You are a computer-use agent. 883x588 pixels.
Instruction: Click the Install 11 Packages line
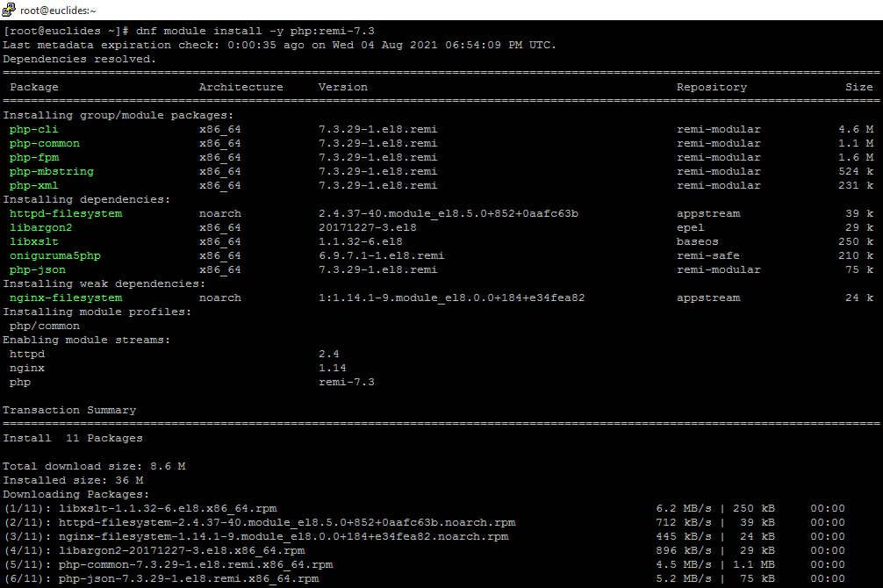coord(73,438)
